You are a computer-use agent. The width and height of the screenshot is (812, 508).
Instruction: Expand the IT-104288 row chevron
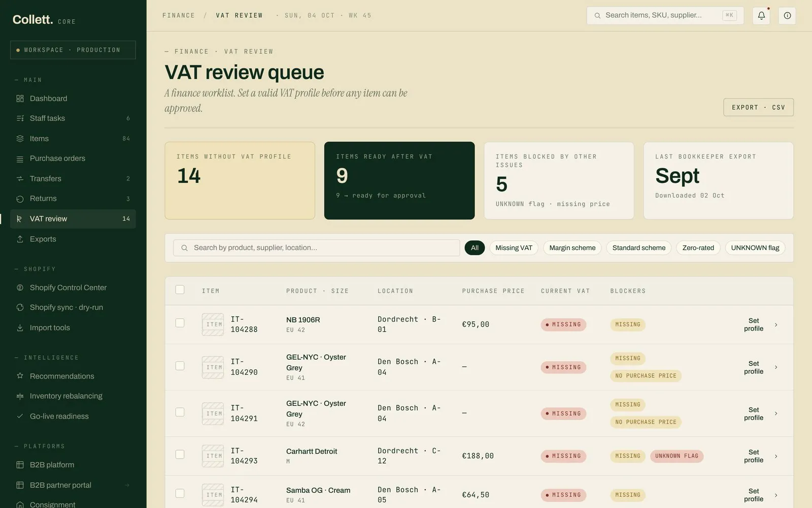click(776, 325)
